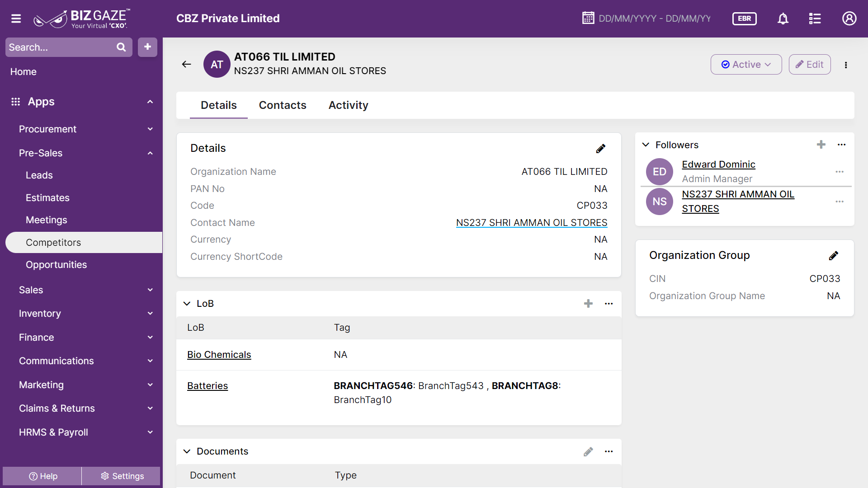Open notifications bell

(783, 19)
